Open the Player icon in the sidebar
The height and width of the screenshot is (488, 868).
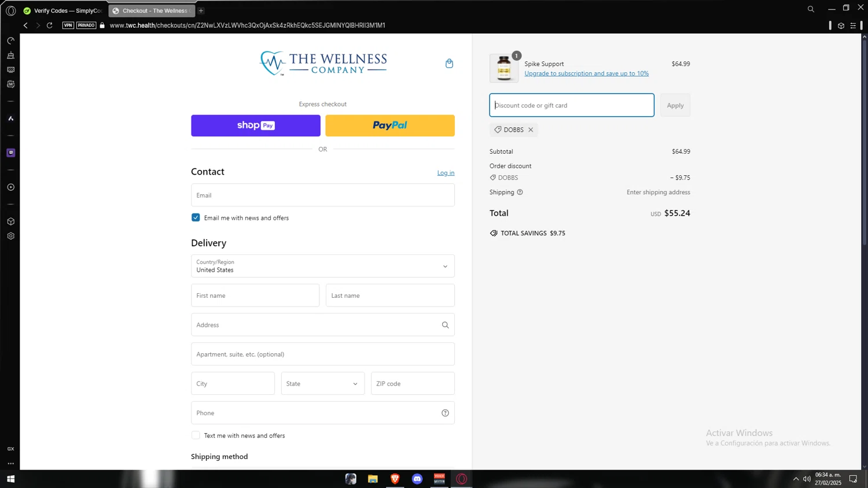coord(10,187)
